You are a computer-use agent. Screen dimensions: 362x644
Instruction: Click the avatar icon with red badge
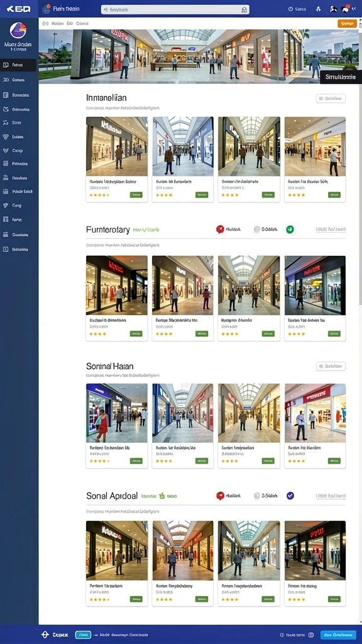point(346,8)
